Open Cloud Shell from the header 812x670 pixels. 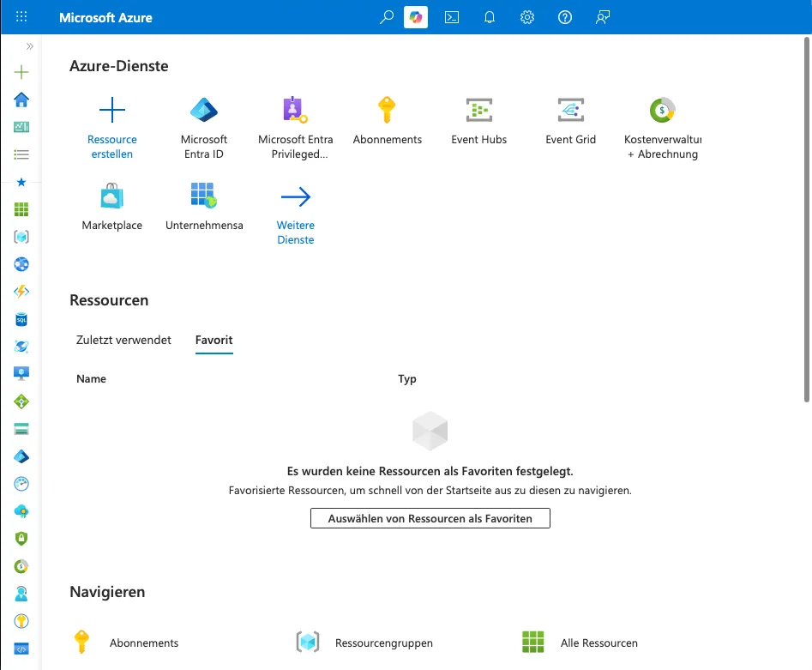[x=452, y=17]
